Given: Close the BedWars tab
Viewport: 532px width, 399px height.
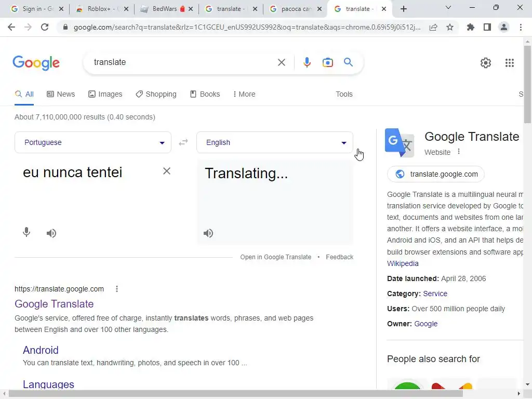Looking at the screenshot, I should [191, 9].
